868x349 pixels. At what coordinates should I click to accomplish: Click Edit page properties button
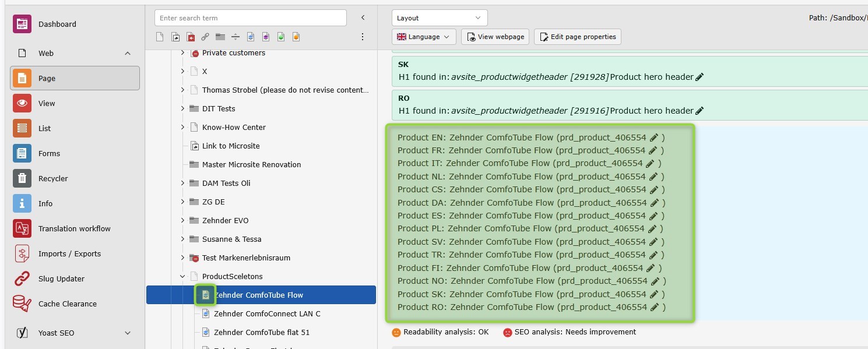(x=577, y=37)
